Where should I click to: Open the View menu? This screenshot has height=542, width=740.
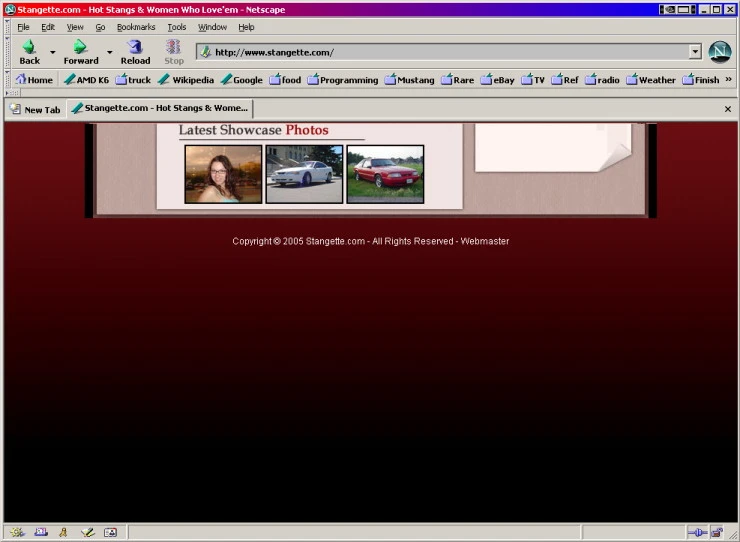click(75, 27)
